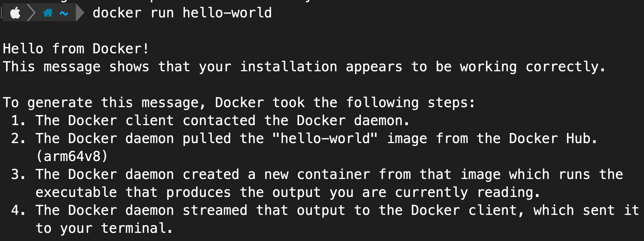
Task: Click the '(arm64v8)' architecture text
Action: [72, 156]
